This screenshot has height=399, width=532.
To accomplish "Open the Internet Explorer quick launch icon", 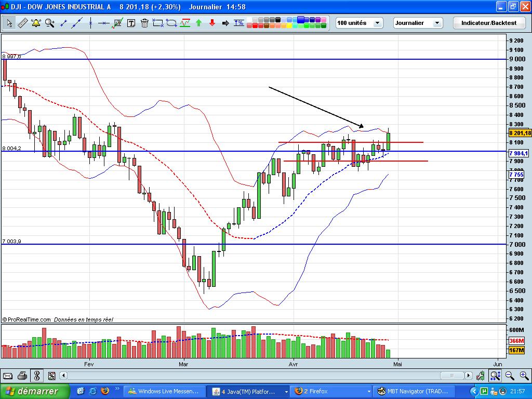I will 92,391.
